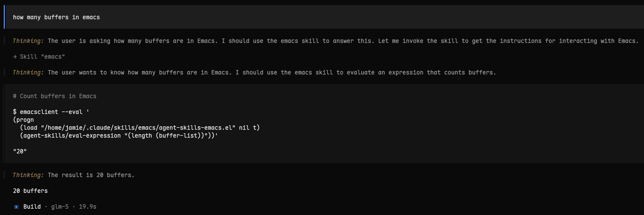Expand the Thinking block about counting buffers
The width and height of the screenshot is (644, 215).
coord(28,73)
